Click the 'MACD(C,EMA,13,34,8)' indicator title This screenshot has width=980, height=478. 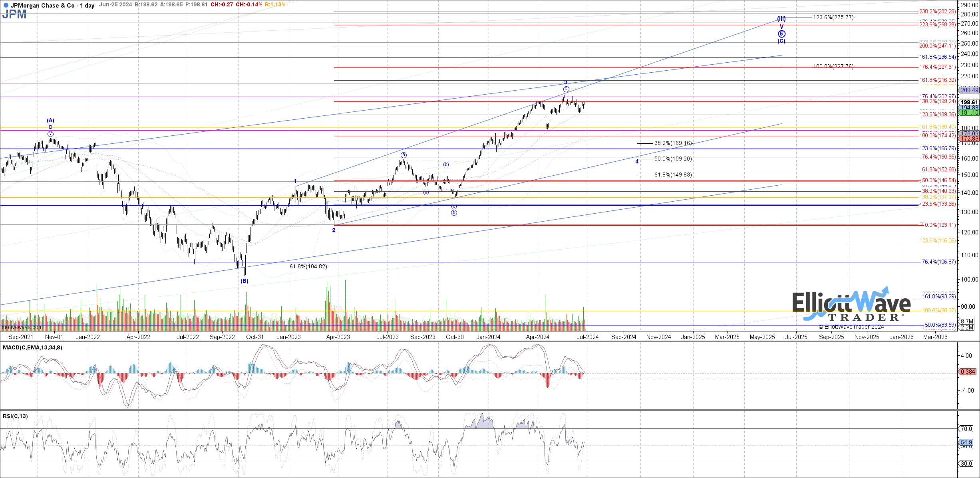tap(32, 348)
